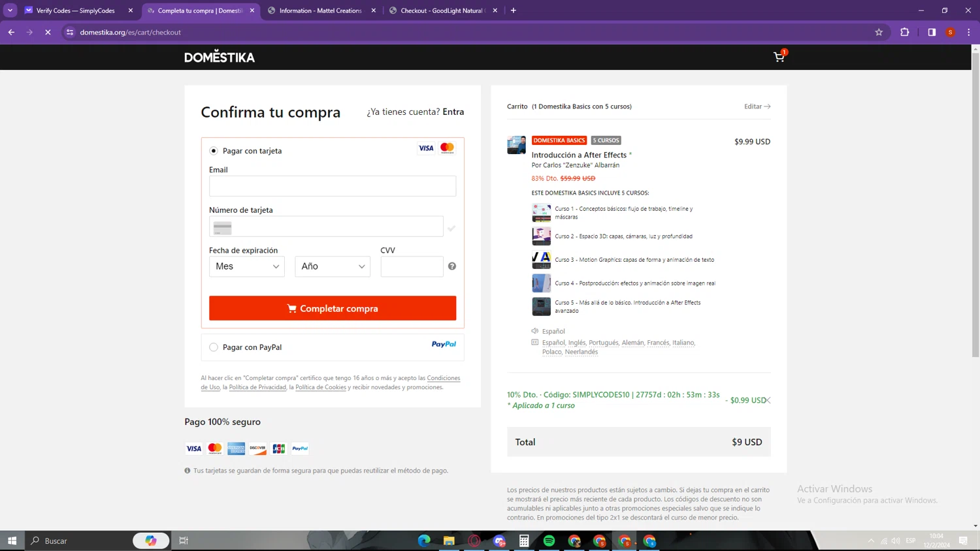Screen dimensions: 980x551
Task: Close the Completa tu compra tab
Action: [252, 10]
